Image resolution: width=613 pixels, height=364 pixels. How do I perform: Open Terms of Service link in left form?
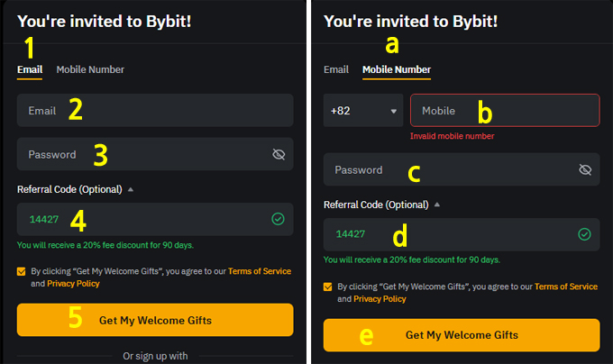pyautogui.click(x=260, y=271)
